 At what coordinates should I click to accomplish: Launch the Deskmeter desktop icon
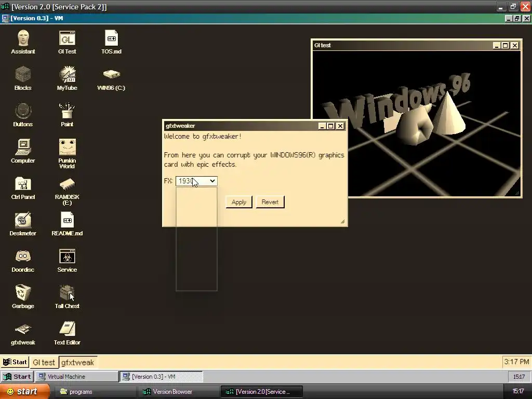coord(23,224)
